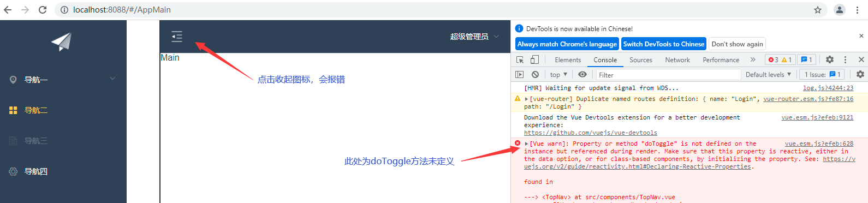The width and height of the screenshot is (868, 203).
Task: Open the blue message count badge
Action: click(806, 60)
